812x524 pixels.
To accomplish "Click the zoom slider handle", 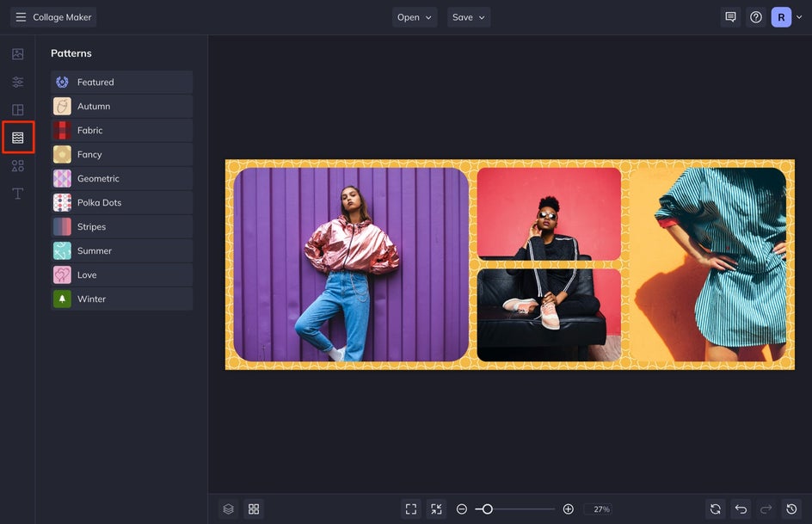I will pyautogui.click(x=487, y=509).
